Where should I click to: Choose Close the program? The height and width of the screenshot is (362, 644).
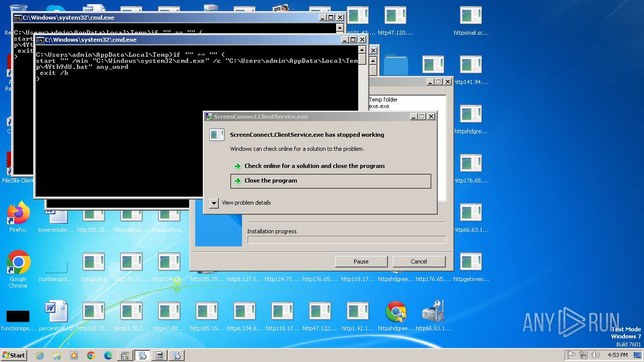click(x=331, y=181)
